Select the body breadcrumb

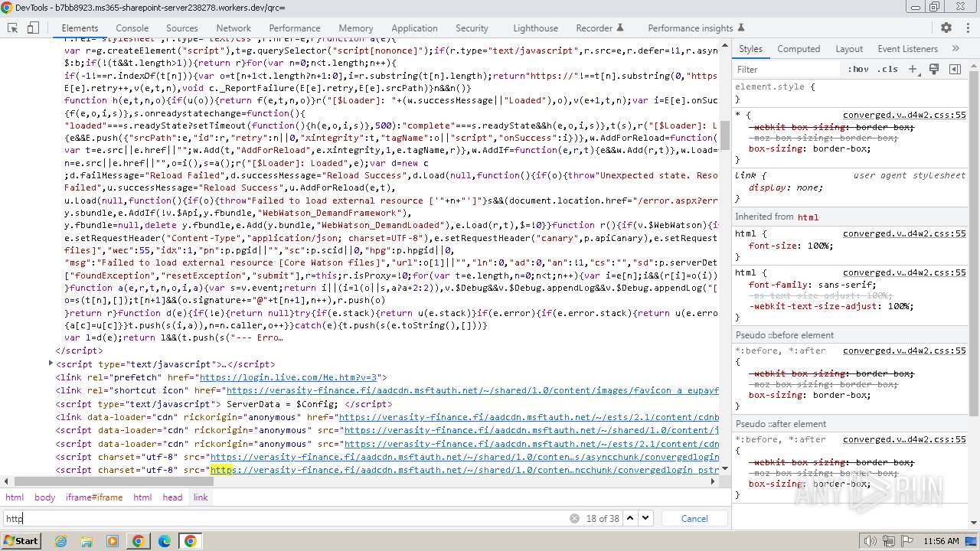point(44,497)
